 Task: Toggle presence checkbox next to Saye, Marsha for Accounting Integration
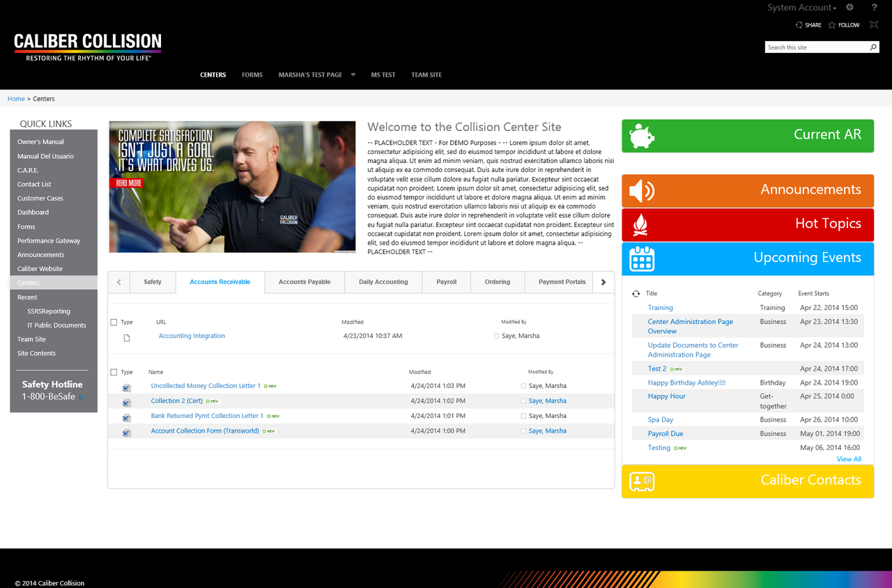(x=496, y=336)
